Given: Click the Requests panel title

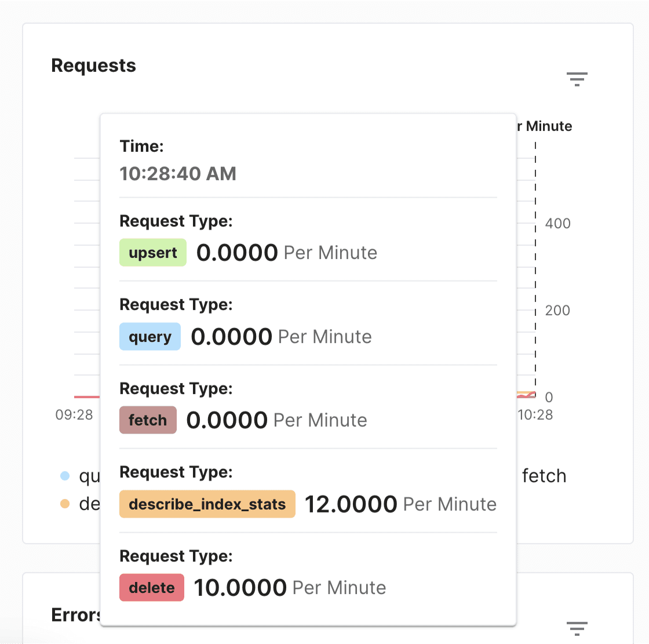Looking at the screenshot, I should click(x=93, y=66).
